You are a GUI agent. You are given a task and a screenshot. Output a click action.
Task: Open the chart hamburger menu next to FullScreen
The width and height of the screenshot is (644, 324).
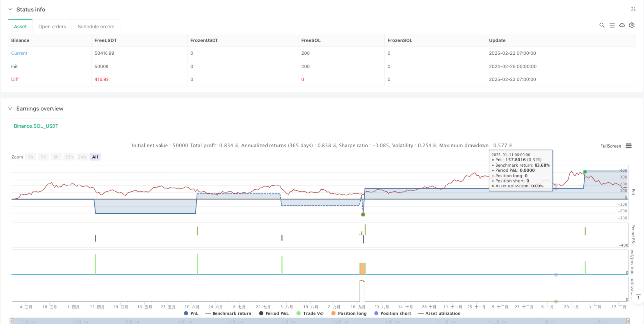pyautogui.click(x=628, y=146)
